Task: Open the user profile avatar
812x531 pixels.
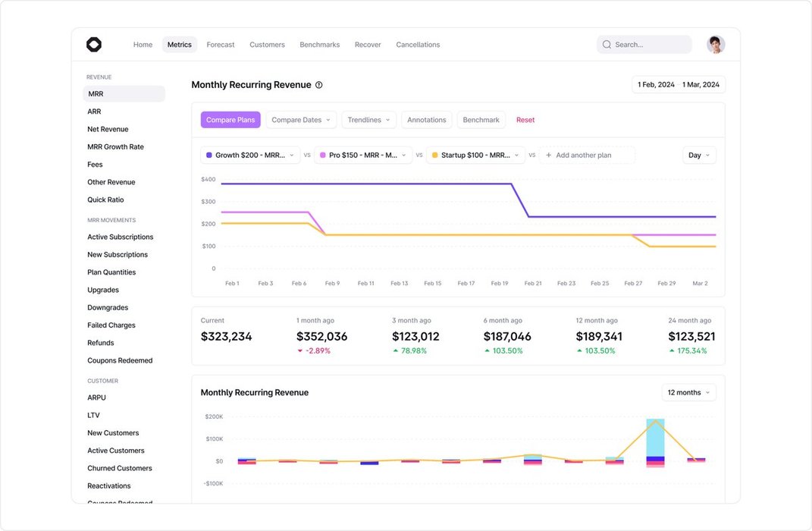Action: pyautogui.click(x=716, y=45)
